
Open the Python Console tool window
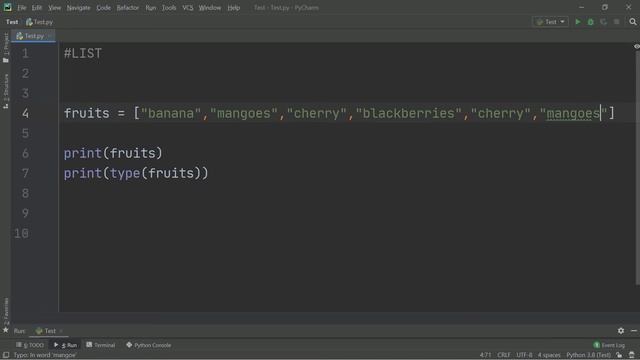point(149,345)
